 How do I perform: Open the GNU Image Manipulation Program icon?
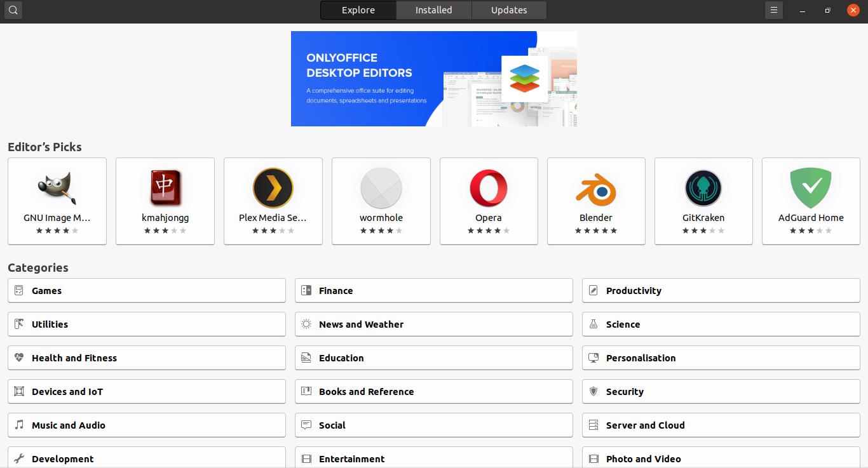(x=57, y=188)
